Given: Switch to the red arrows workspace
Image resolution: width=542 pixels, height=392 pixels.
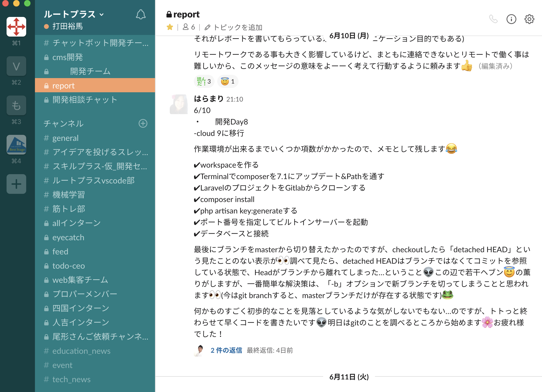Looking at the screenshot, I should [16, 26].
